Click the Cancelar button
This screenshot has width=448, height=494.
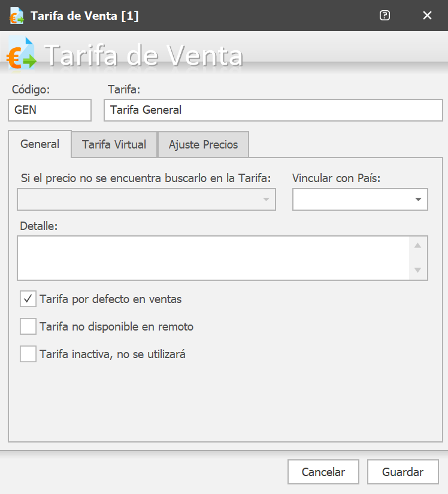(323, 472)
